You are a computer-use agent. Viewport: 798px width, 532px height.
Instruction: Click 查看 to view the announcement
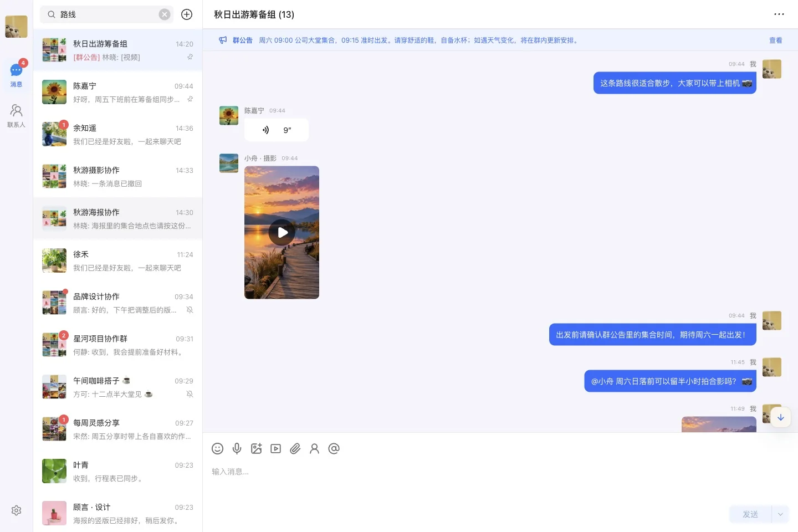click(775, 40)
